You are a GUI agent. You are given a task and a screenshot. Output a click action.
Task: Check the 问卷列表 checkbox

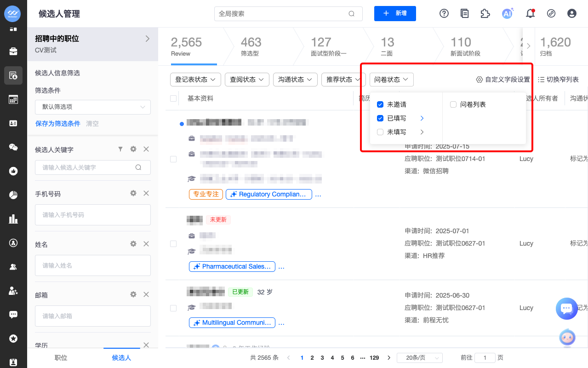pyautogui.click(x=453, y=104)
